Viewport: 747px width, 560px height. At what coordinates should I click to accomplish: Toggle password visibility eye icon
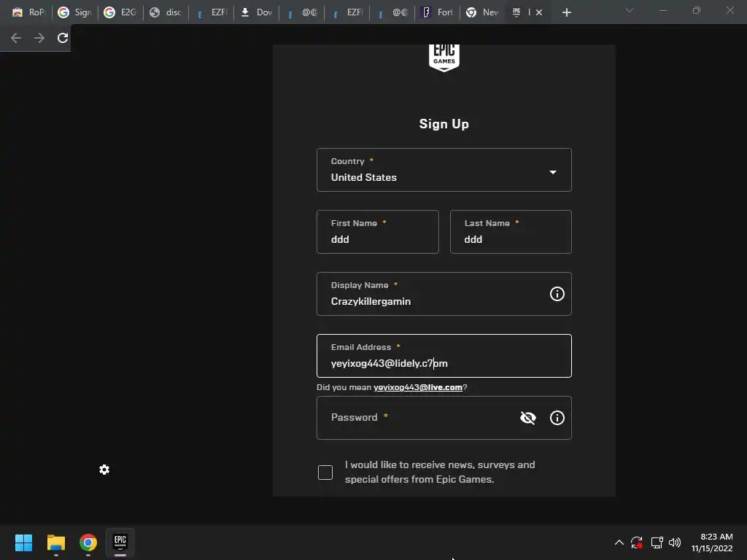(528, 418)
